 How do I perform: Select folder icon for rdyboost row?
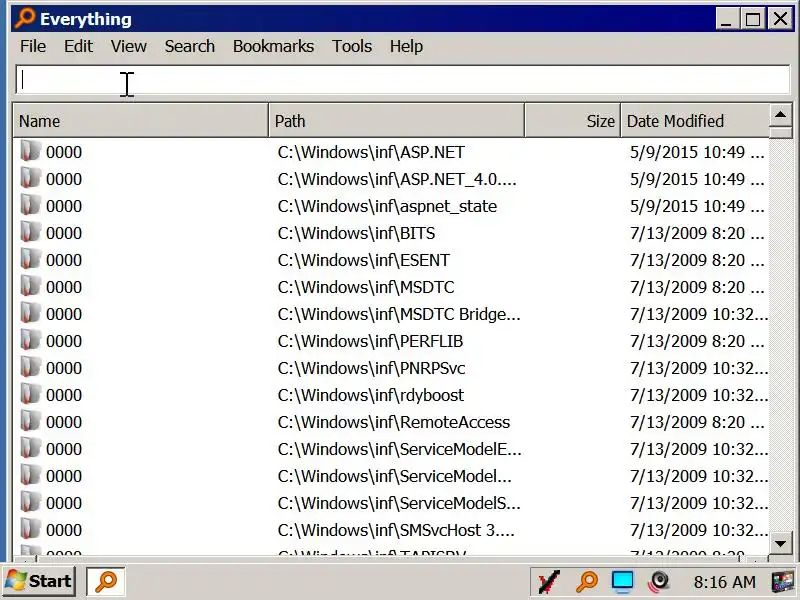30,394
